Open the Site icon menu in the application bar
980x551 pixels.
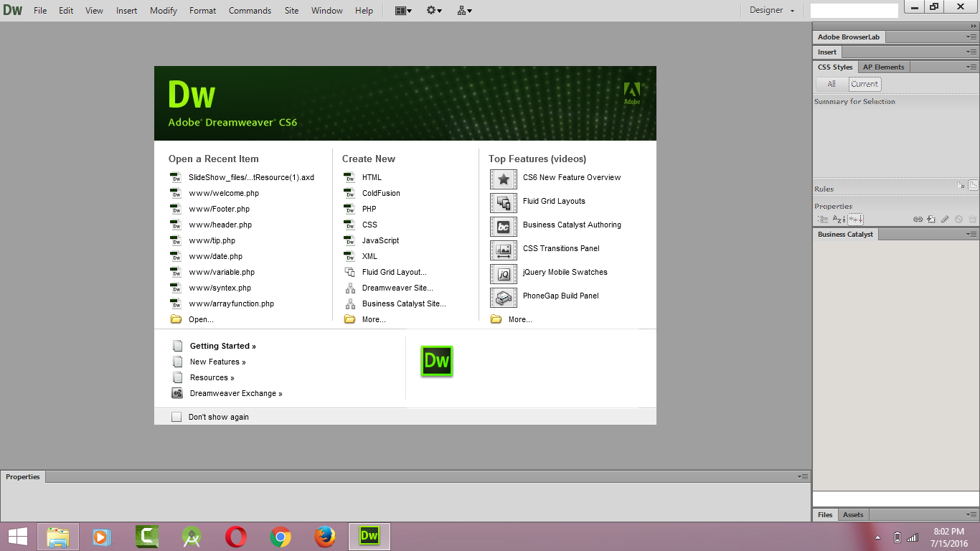464,11
